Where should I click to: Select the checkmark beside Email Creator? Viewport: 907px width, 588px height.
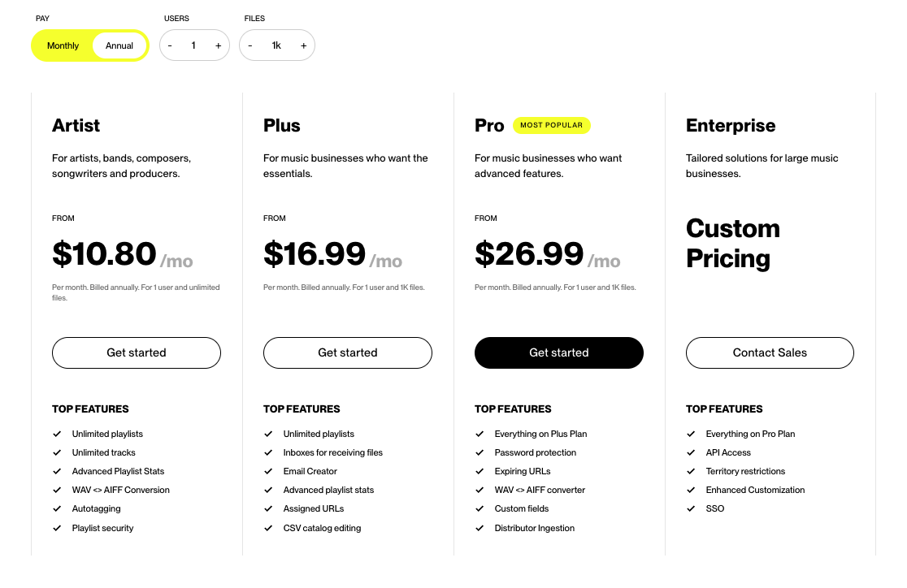point(268,471)
